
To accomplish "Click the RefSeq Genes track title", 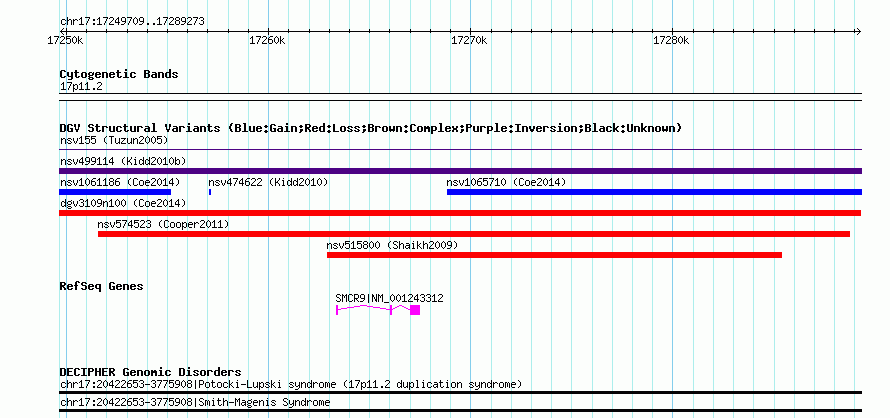I will pos(102,286).
